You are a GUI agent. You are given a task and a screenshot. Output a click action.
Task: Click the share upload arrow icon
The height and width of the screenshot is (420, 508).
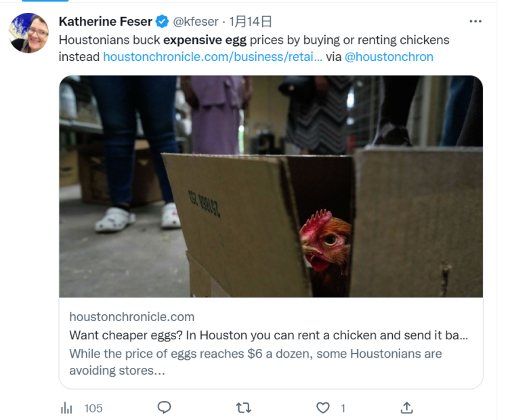406,407
